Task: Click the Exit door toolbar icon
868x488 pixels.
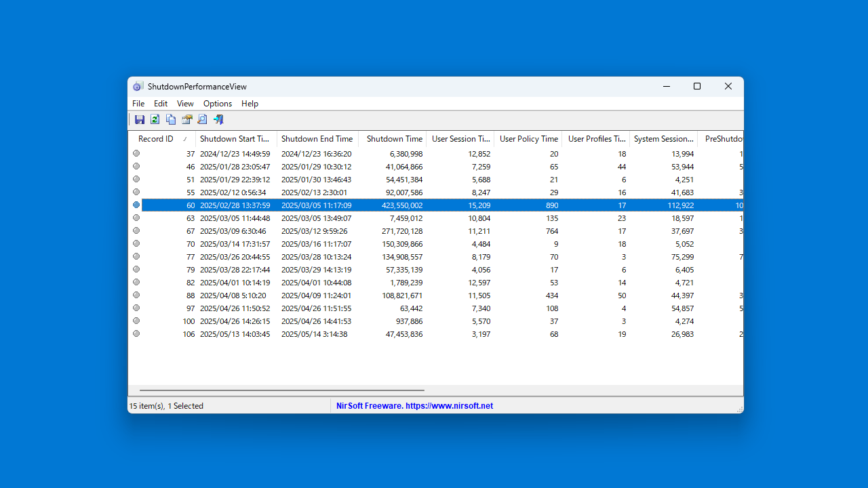Action: [218, 119]
